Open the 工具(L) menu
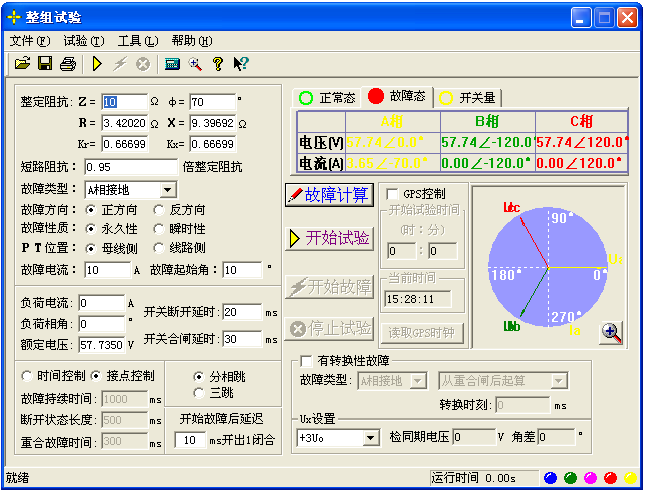The image size is (647, 492). pyautogui.click(x=138, y=41)
